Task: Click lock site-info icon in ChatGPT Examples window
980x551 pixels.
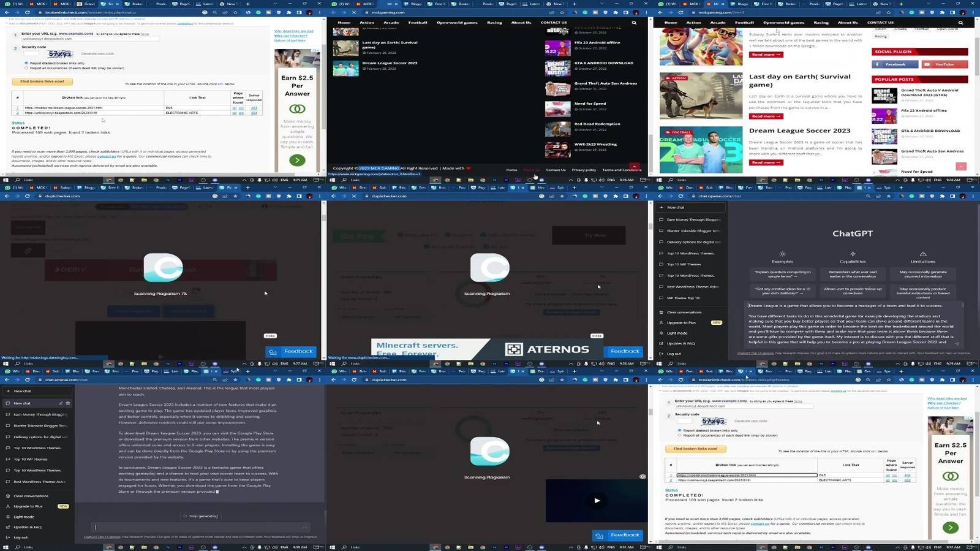Action: tap(693, 196)
